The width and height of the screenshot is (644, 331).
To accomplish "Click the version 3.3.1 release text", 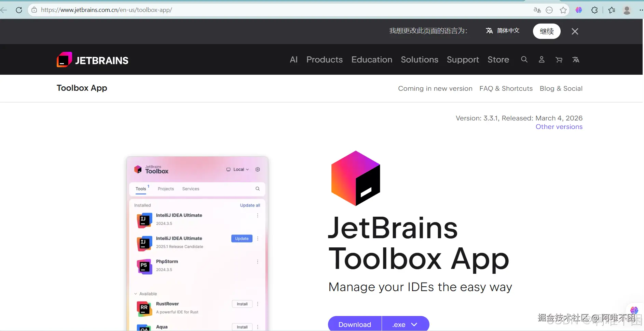I will point(519,118).
